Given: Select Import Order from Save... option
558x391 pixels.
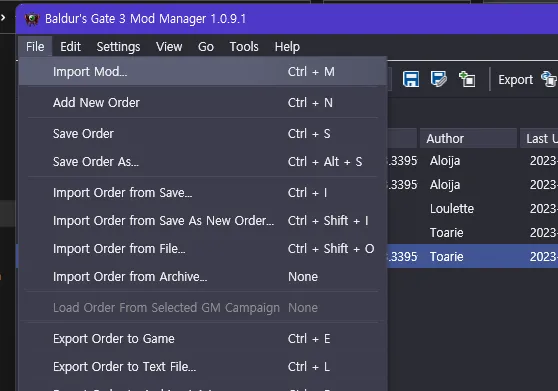Looking at the screenshot, I should (x=203, y=193).
